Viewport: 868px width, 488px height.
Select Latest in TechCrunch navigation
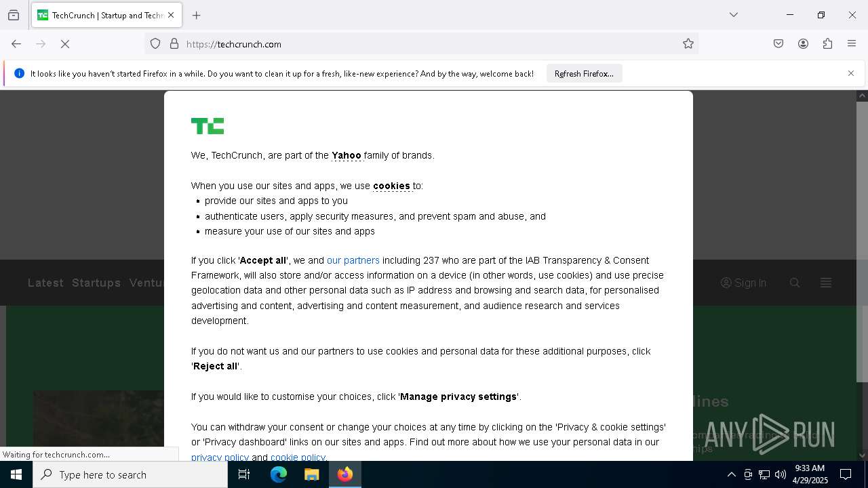point(45,283)
